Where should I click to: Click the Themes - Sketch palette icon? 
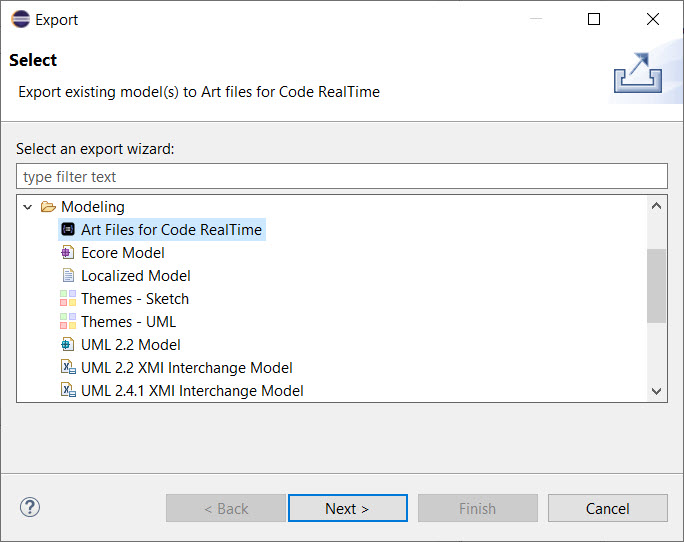click(68, 298)
